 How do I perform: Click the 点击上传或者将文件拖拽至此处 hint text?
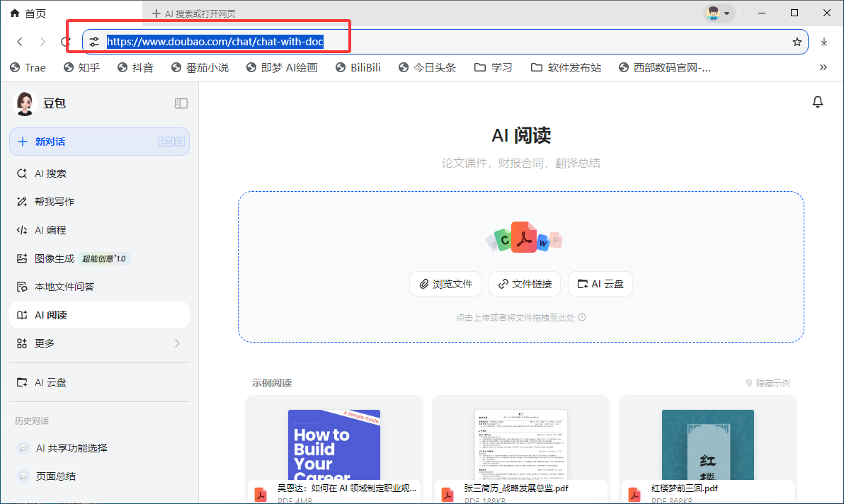pyautogui.click(x=515, y=317)
